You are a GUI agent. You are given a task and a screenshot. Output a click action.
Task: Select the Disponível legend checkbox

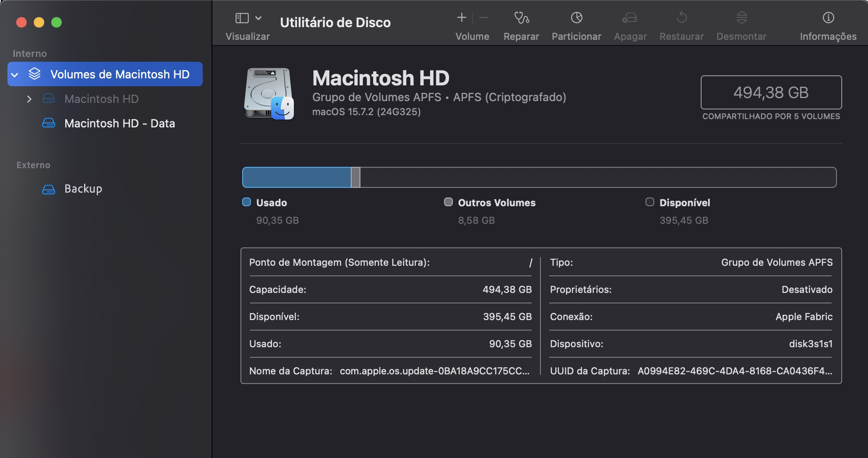click(x=650, y=202)
